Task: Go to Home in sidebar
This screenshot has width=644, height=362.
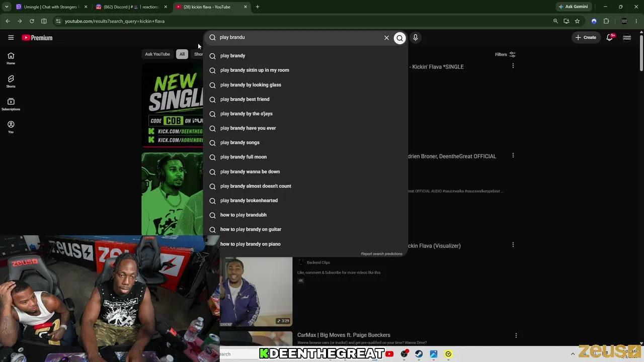Action: (x=11, y=58)
